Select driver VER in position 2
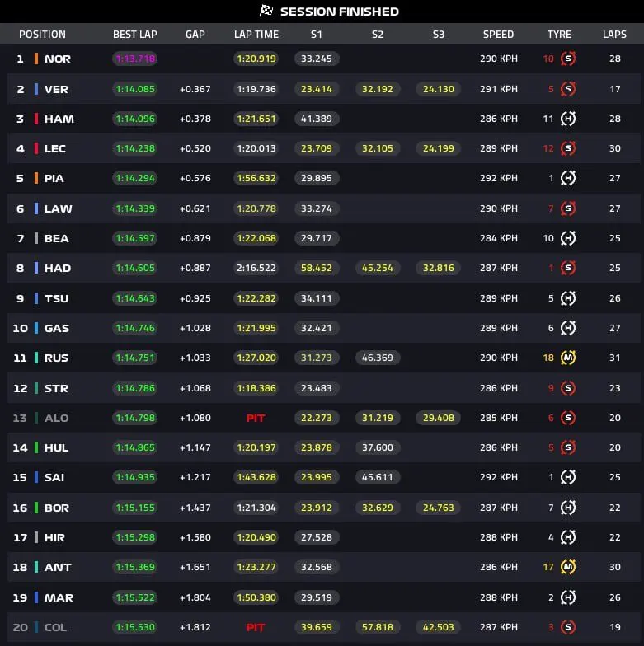Image resolution: width=644 pixels, height=646 pixels. tap(57, 89)
